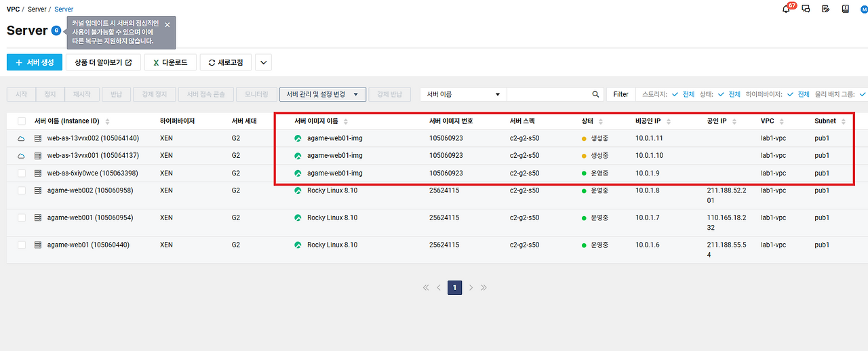Viewport: 868px width, 351px height.
Task: Click the + 서버 생성 button
Action: [x=34, y=62]
